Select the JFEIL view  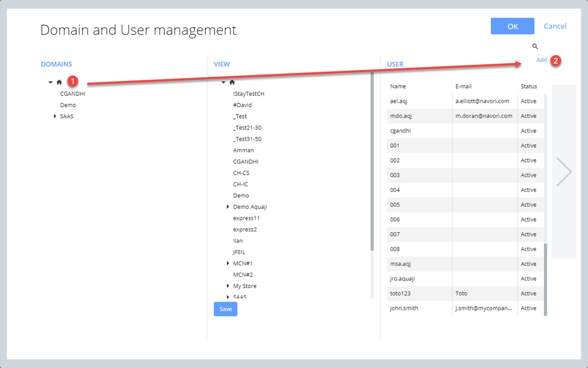point(239,252)
